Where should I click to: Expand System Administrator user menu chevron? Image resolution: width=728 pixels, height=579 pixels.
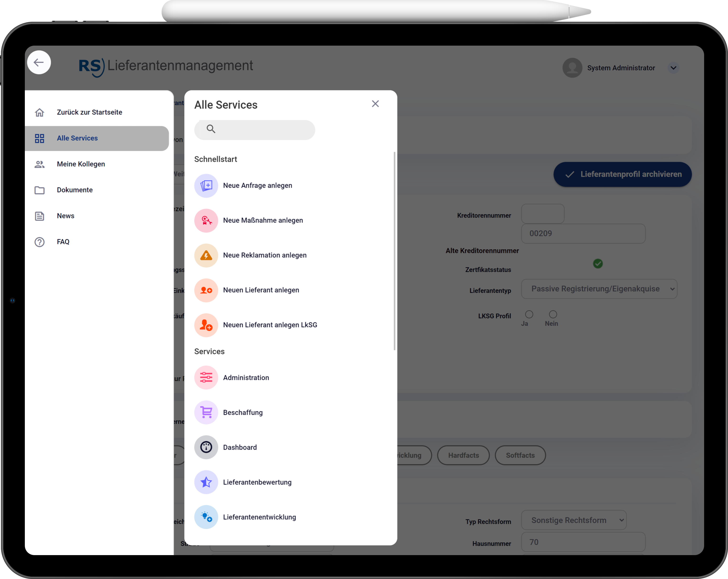(x=673, y=68)
